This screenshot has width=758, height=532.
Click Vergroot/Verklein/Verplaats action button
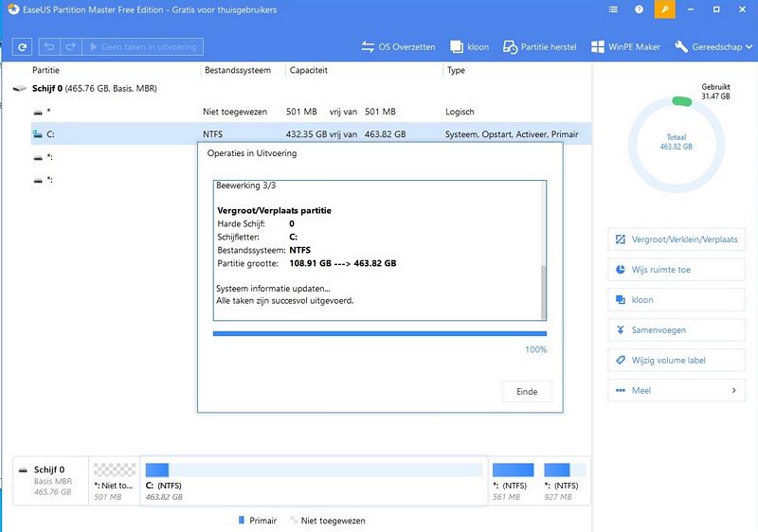tap(676, 239)
